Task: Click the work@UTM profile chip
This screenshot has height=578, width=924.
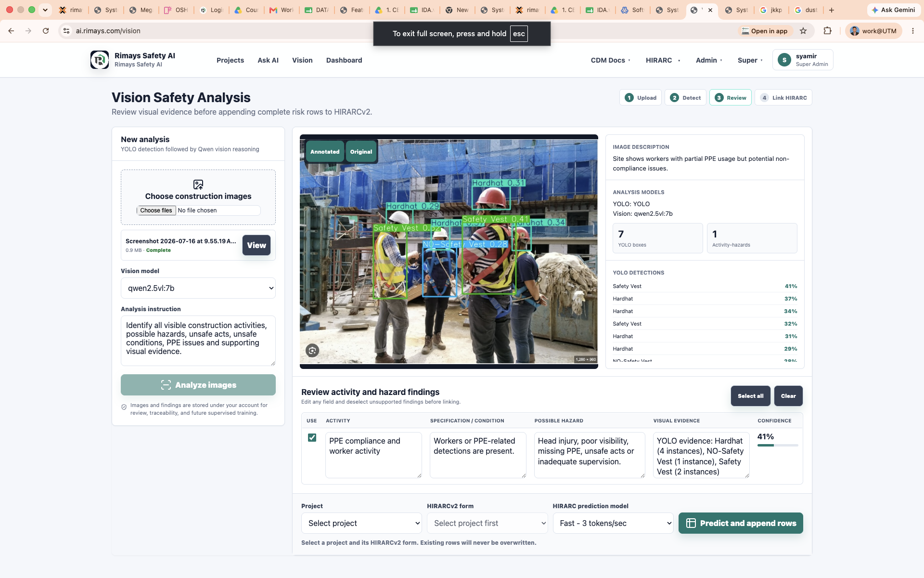Action: tap(873, 31)
